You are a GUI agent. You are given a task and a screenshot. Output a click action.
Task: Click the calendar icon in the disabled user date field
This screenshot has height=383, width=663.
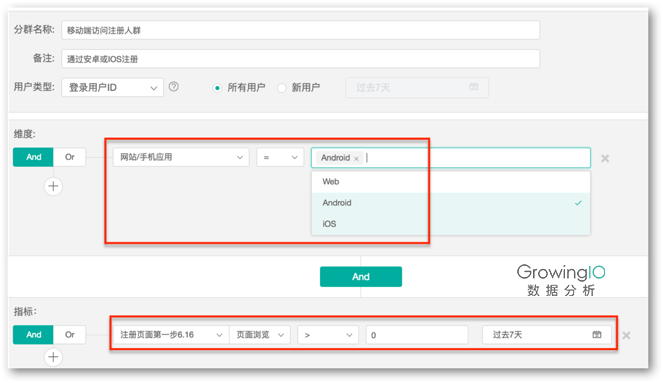point(474,87)
